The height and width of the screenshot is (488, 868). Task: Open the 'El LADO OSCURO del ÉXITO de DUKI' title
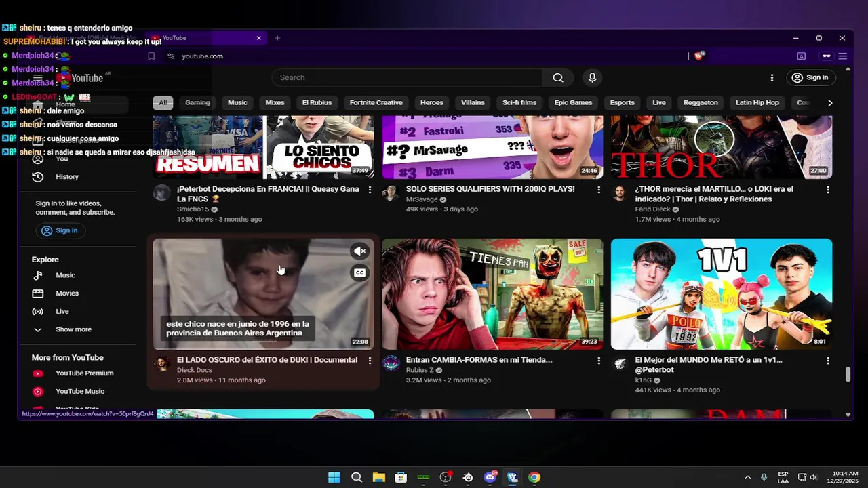coord(267,360)
